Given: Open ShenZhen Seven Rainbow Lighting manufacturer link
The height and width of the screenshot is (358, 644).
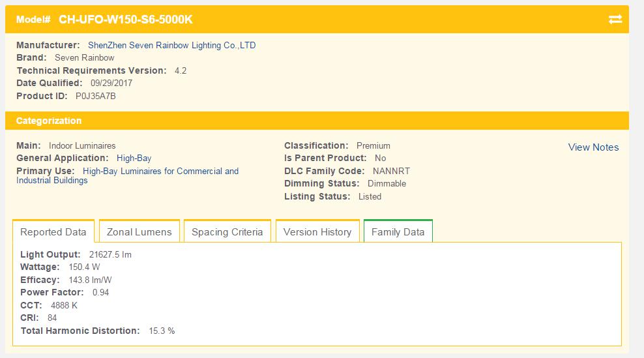Looking at the screenshot, I should (x=171, y=45).
